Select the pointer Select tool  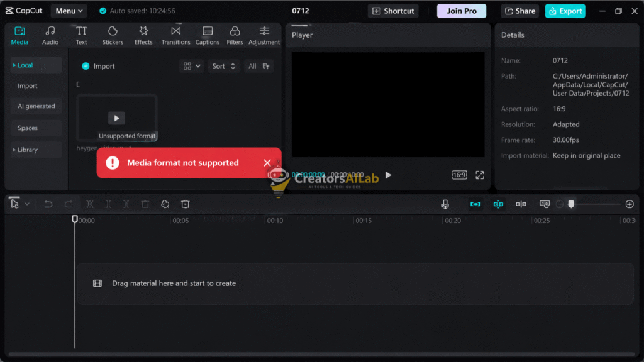point(15,204)
